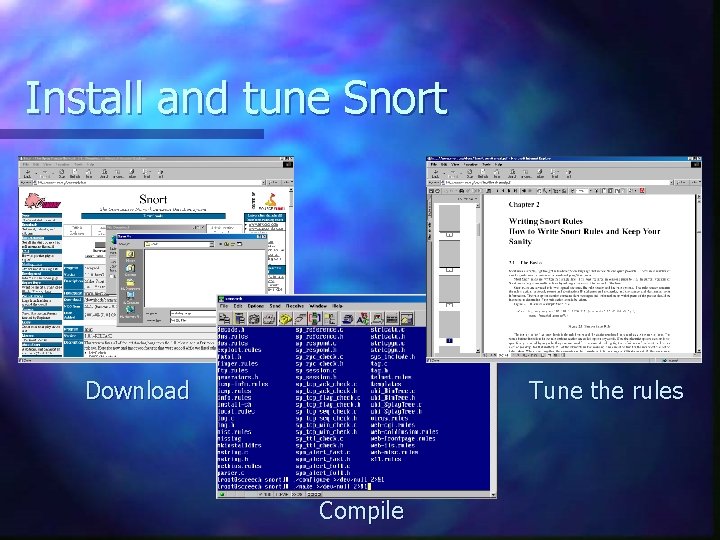Open the File menu in terminal window
Image resolution: width=720 pixels, height=540 pixels.
pos(224,306)
